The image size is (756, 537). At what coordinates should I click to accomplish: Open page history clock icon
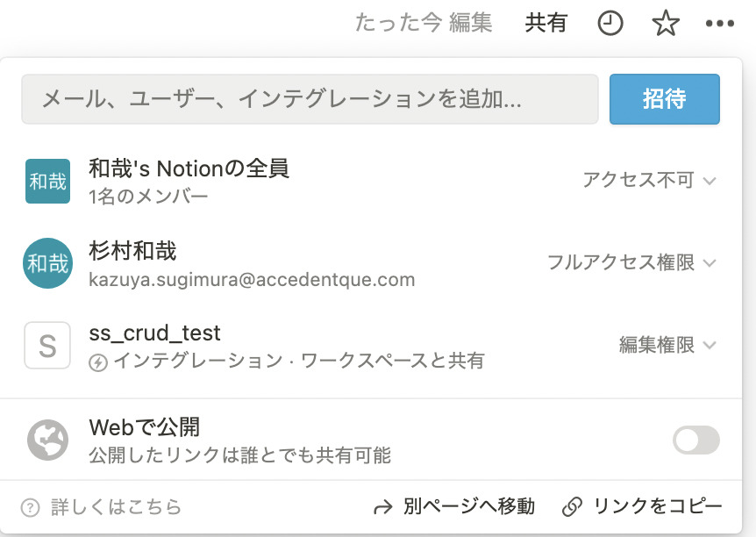(x=610, y=23)
